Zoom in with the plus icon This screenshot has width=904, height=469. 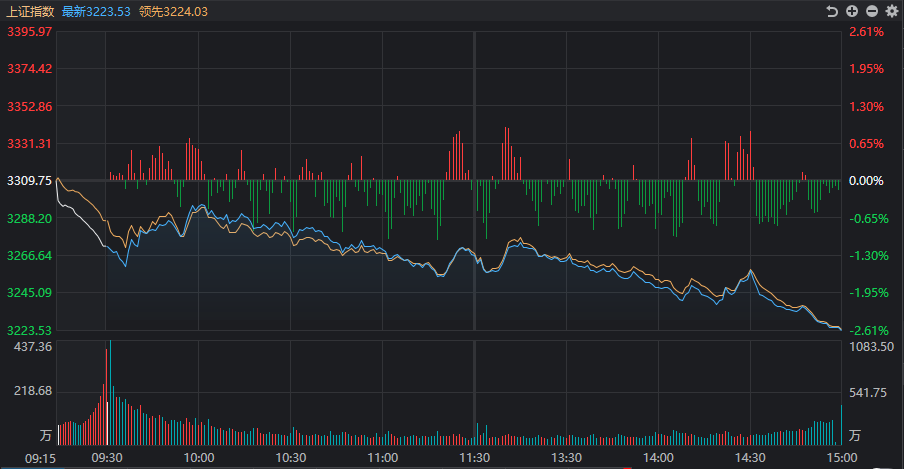(852, 11)
